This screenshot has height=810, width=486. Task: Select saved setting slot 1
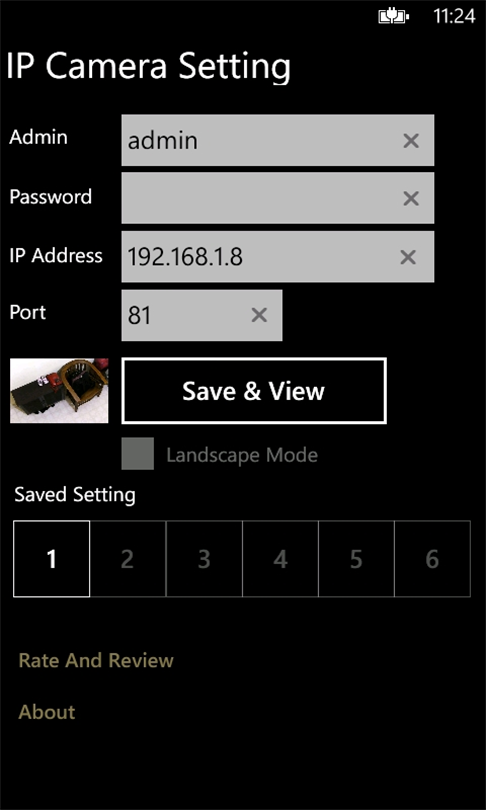(52, 559)
